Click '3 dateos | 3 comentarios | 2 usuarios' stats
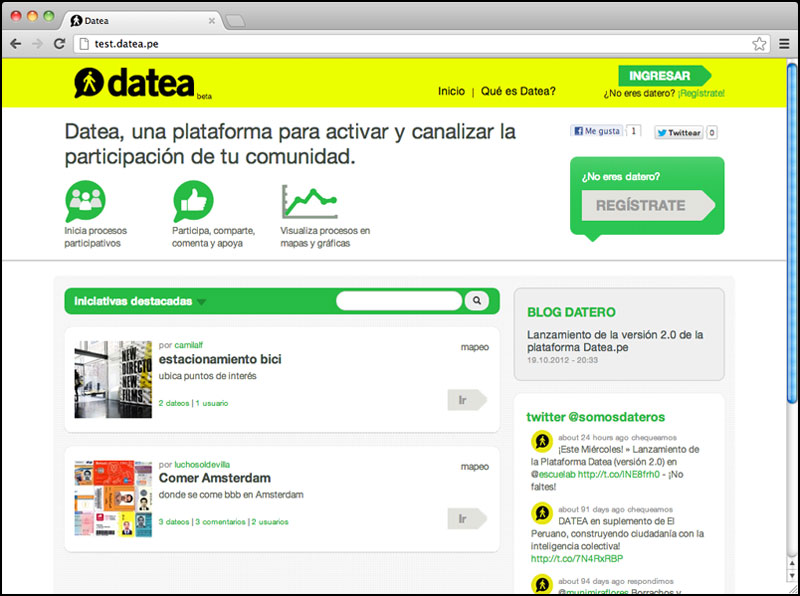This screenshot has width=800, height=596. [223, 522]
